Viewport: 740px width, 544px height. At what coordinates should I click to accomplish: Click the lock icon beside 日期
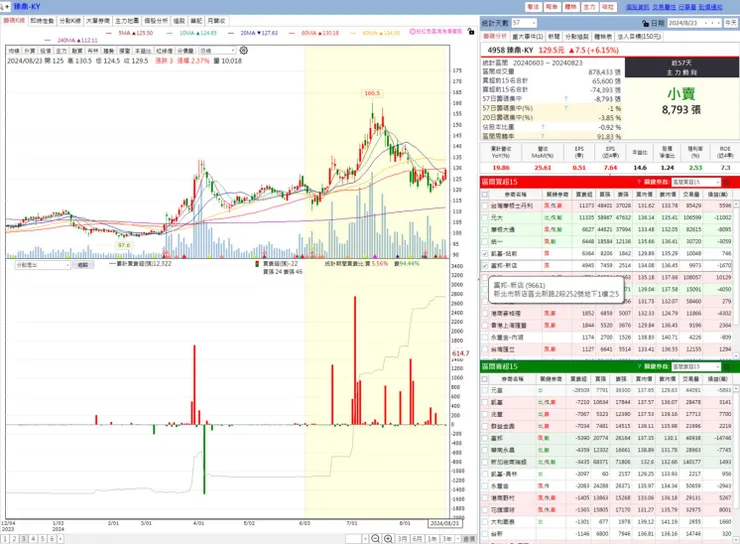pyautogui.click(x=645, y=23)
